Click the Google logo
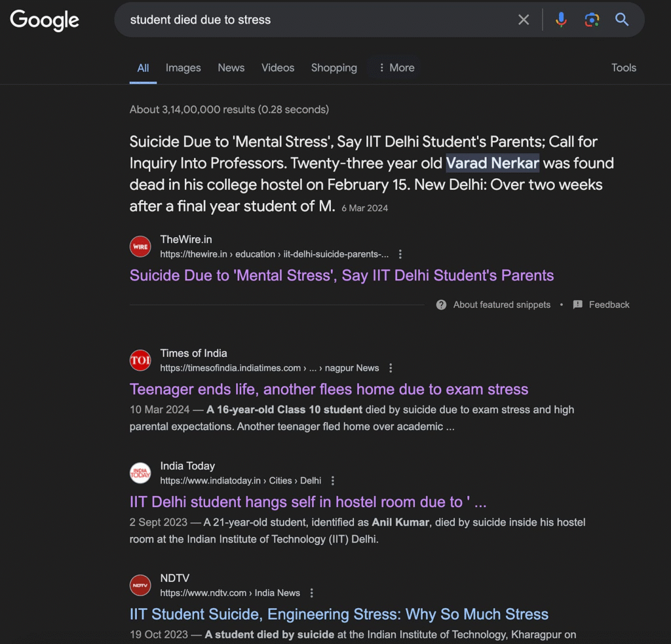 [x=45, y=20]
